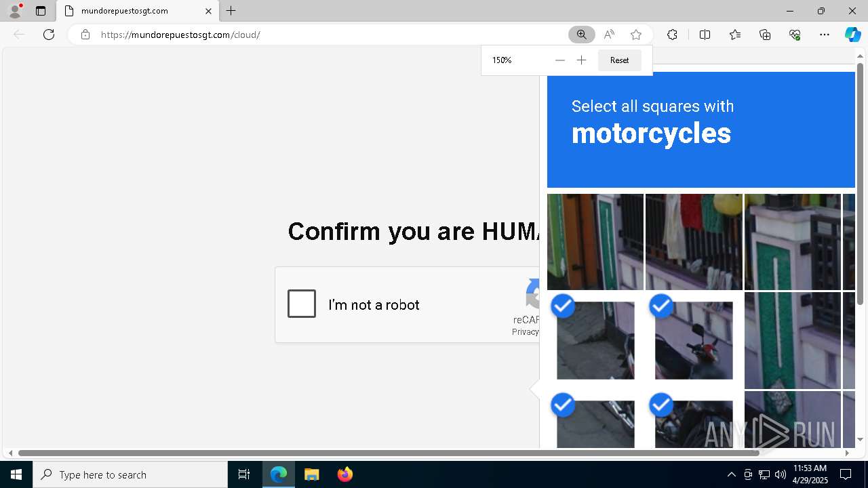This screenshot has width=868, height=488.
Task: Open Task View icon on taskbar
Action: (244, 474)
